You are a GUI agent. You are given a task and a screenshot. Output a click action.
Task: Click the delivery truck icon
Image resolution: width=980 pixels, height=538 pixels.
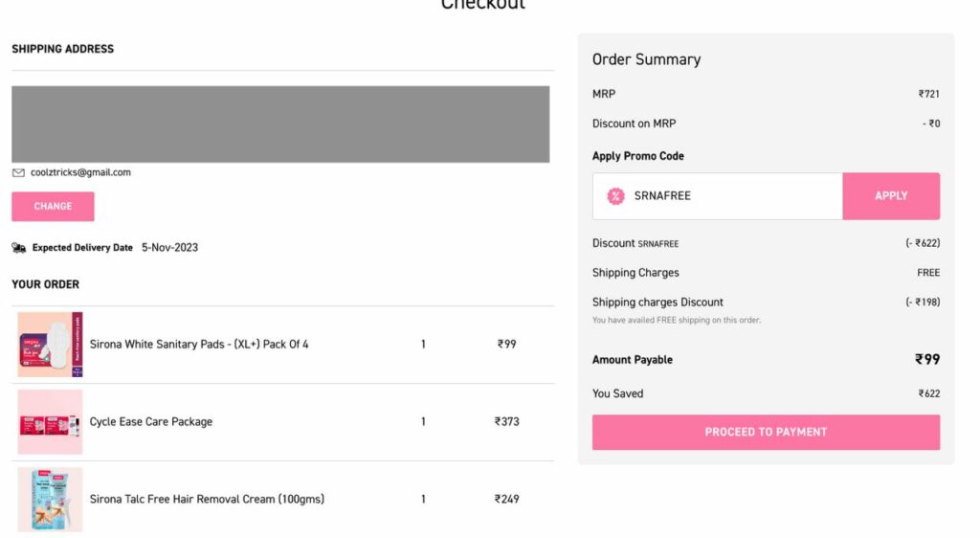pyautogui.click(x=19, y=248)
